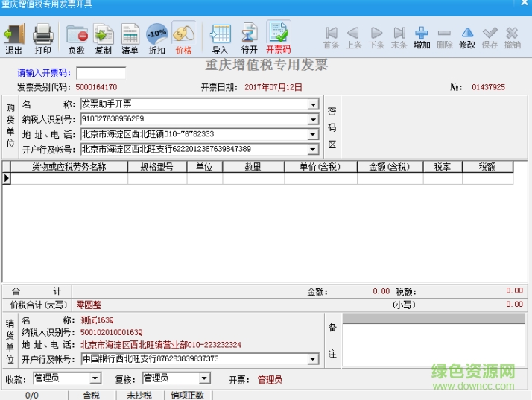The height and width of the screenshot is (400, 532).
Task: Click the 税率 column header
Action: pos(443,168)
